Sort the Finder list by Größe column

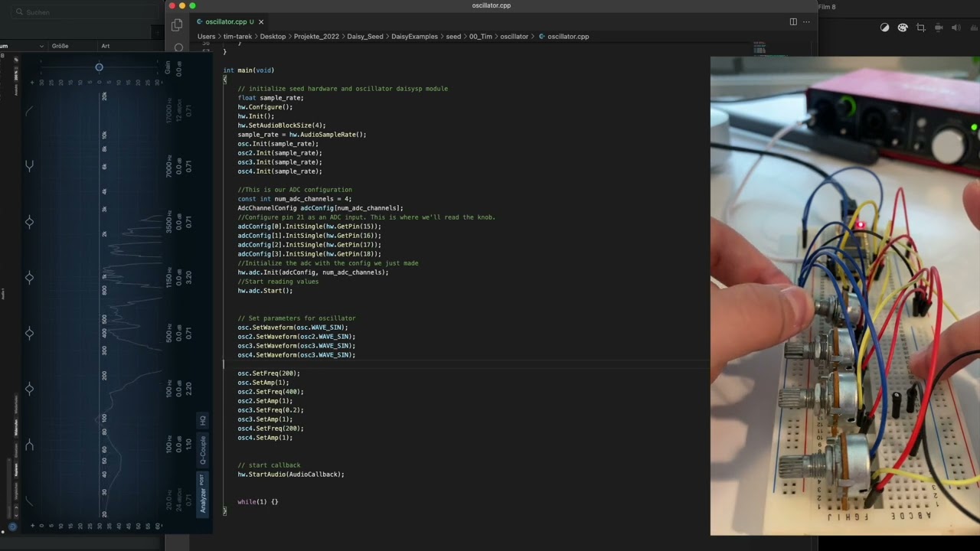tap(60, 46)
